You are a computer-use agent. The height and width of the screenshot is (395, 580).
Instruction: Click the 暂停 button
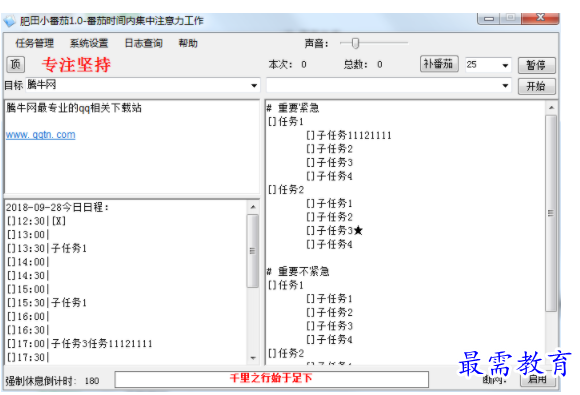536,65
